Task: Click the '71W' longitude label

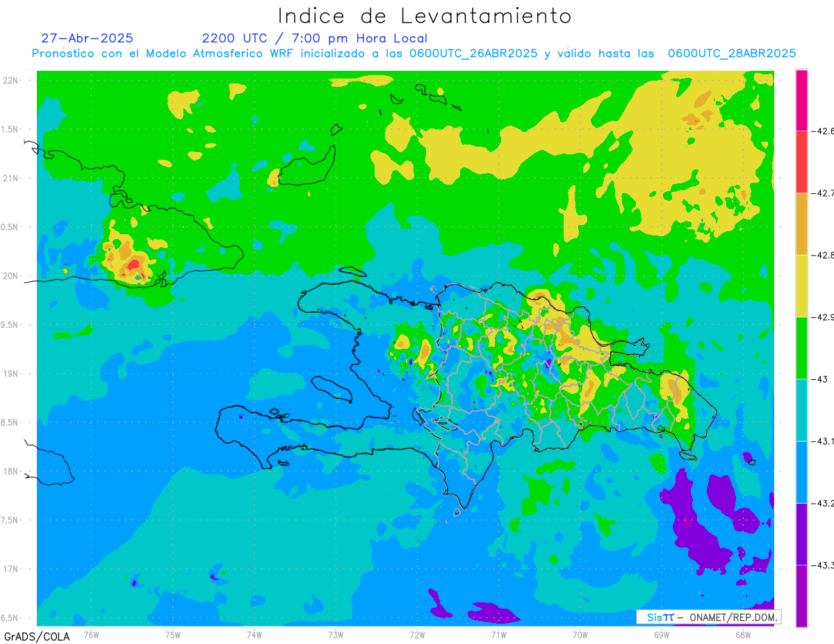Action: (498, 634)
